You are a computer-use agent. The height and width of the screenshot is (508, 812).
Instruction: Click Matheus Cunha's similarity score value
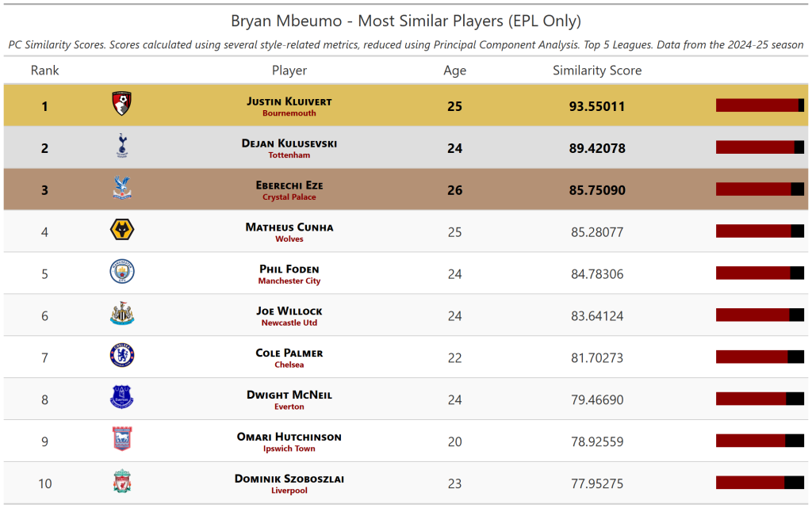coord(597,232)
